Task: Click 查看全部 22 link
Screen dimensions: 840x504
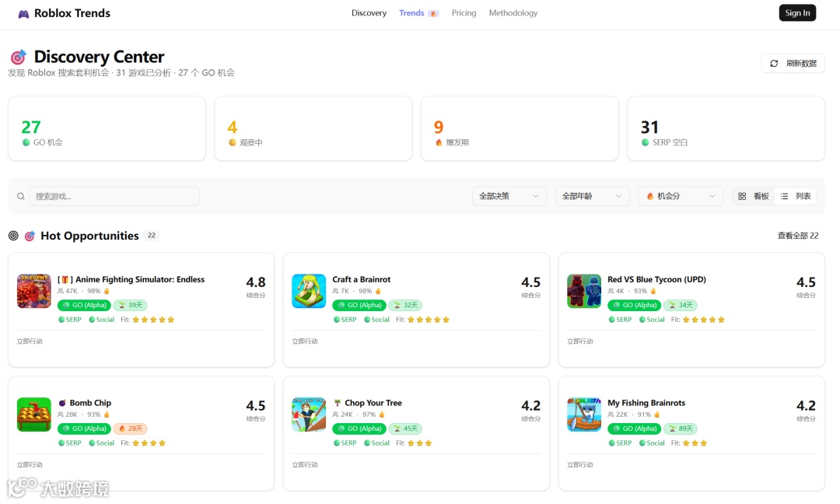Action: coord(798,236)
